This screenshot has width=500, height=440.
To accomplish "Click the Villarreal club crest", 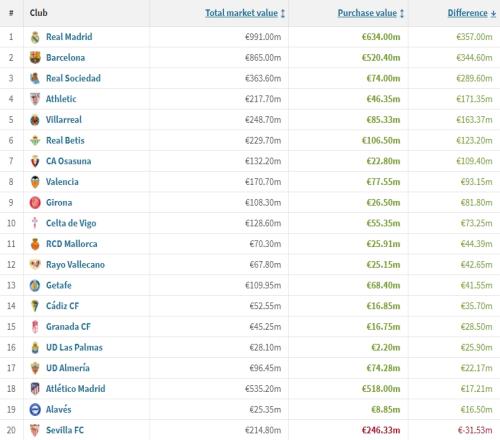I will tap(35, 120).
